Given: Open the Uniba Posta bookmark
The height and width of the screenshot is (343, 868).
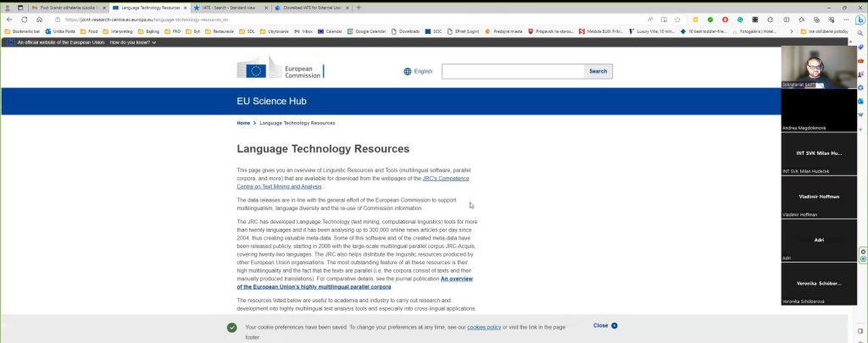Looking at the screenshot, I should (x=60, y=31).
